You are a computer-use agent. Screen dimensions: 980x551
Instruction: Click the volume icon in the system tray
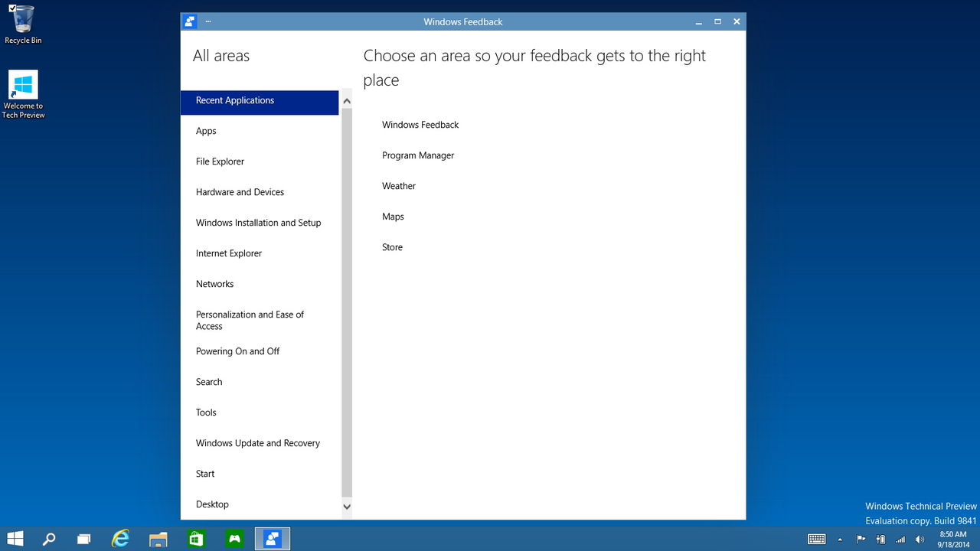click(919, 540)
